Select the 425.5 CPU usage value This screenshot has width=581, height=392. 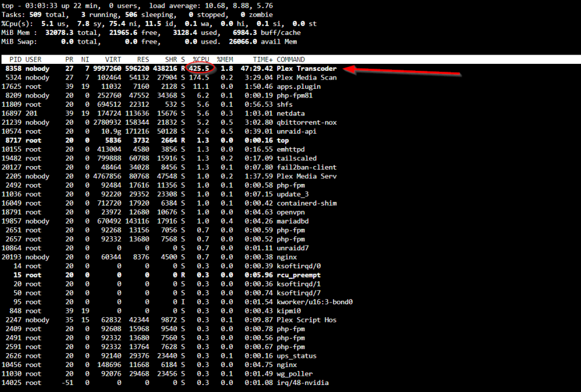[199, 69]
